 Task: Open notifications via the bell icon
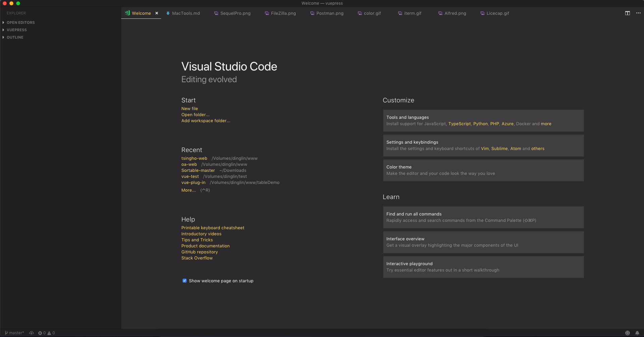click(638, 333)
